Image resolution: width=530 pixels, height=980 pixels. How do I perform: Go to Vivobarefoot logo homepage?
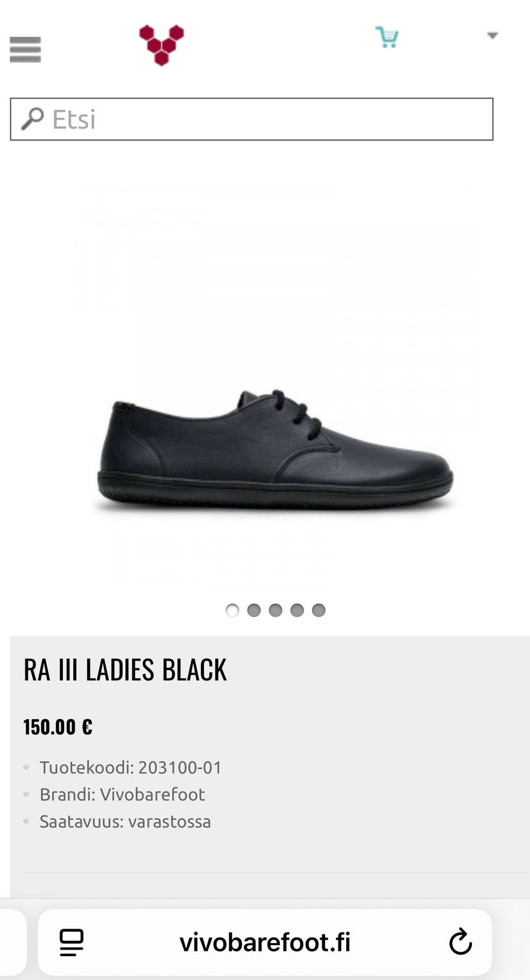tap(161, 45)
